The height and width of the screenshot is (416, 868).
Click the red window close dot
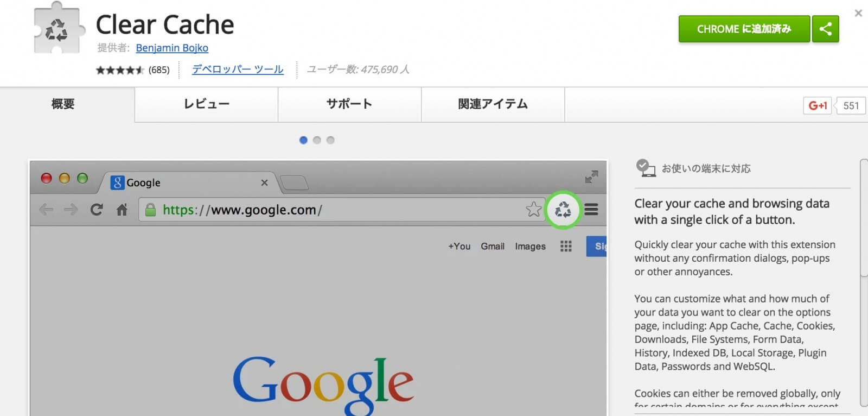pos(47,178)
